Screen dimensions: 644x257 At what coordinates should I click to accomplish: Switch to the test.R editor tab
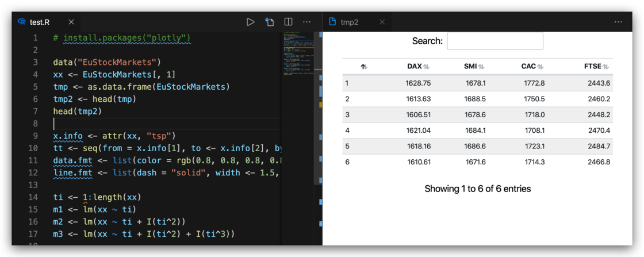(x=39, y=22)
